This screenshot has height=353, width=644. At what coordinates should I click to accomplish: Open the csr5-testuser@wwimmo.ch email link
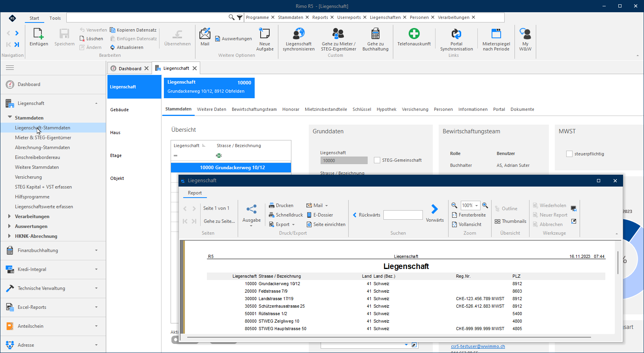(x=478, y=346)
